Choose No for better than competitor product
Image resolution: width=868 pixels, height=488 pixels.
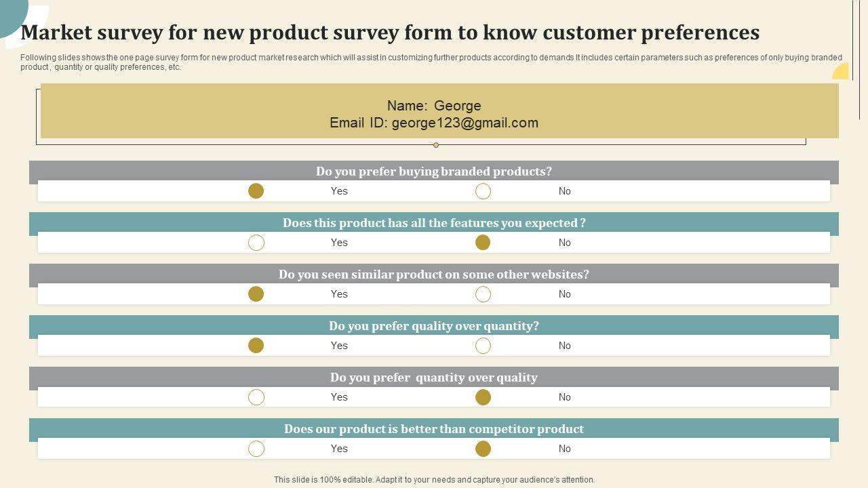pyautogui.click(x=483, y=449)
